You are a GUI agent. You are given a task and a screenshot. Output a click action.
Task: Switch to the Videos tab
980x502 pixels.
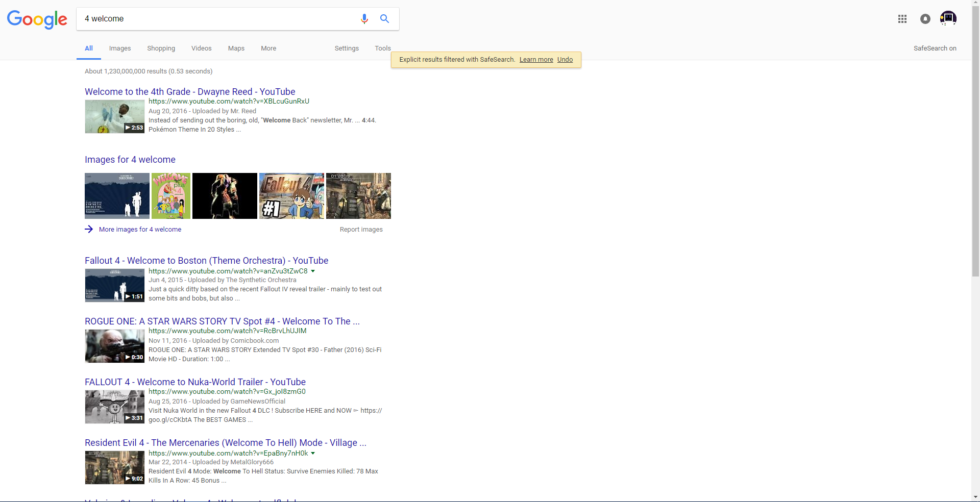point(202,48)
